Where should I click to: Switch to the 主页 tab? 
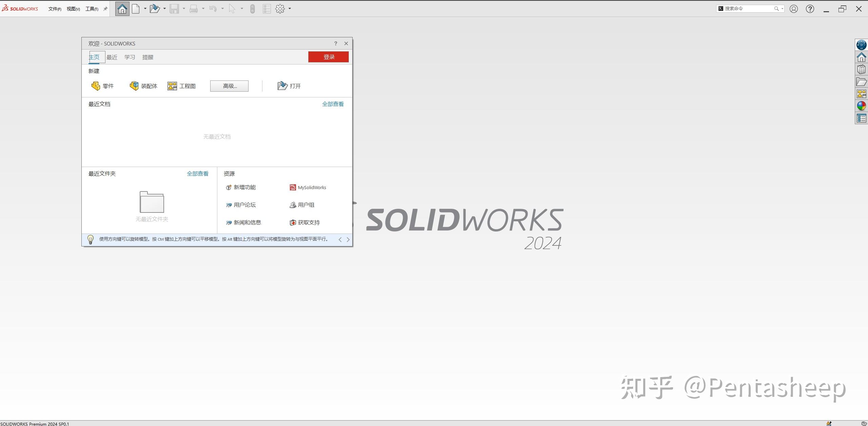94,57
